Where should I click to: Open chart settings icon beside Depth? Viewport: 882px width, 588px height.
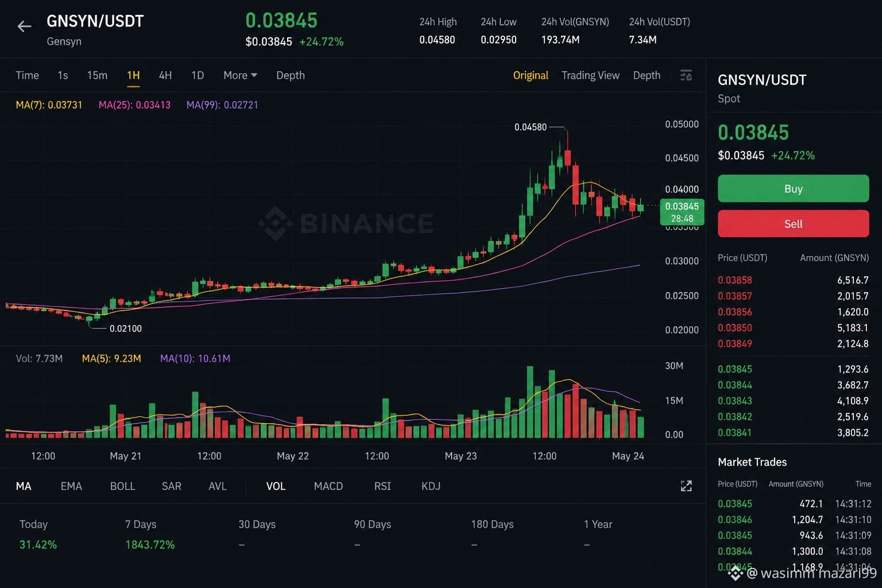pyautogui.click(x=686, y=76)
